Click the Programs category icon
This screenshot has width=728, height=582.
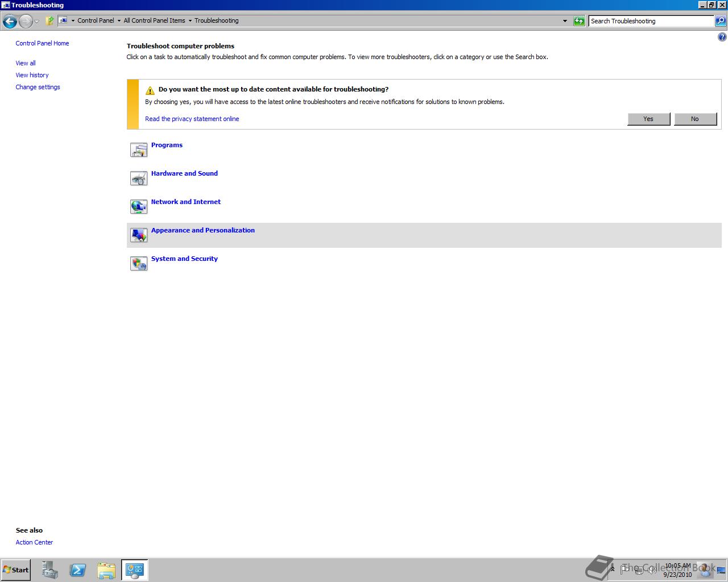(x=139, y=150)
